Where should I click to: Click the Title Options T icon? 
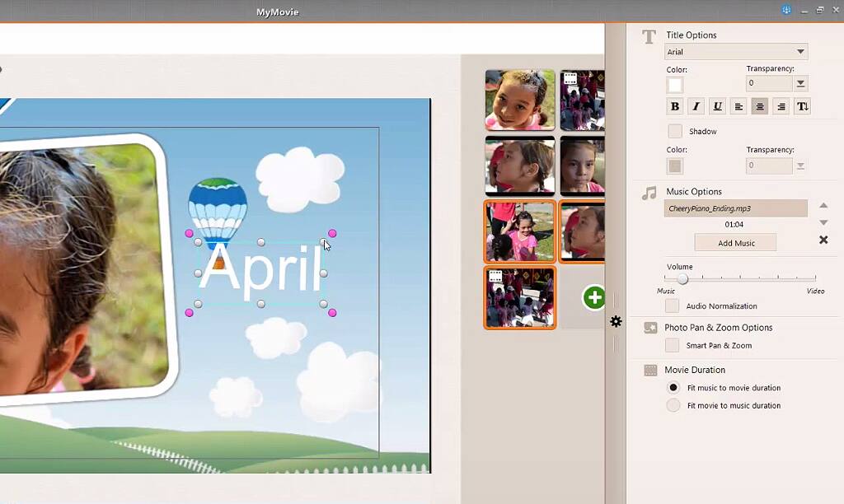tap(649, 36)
